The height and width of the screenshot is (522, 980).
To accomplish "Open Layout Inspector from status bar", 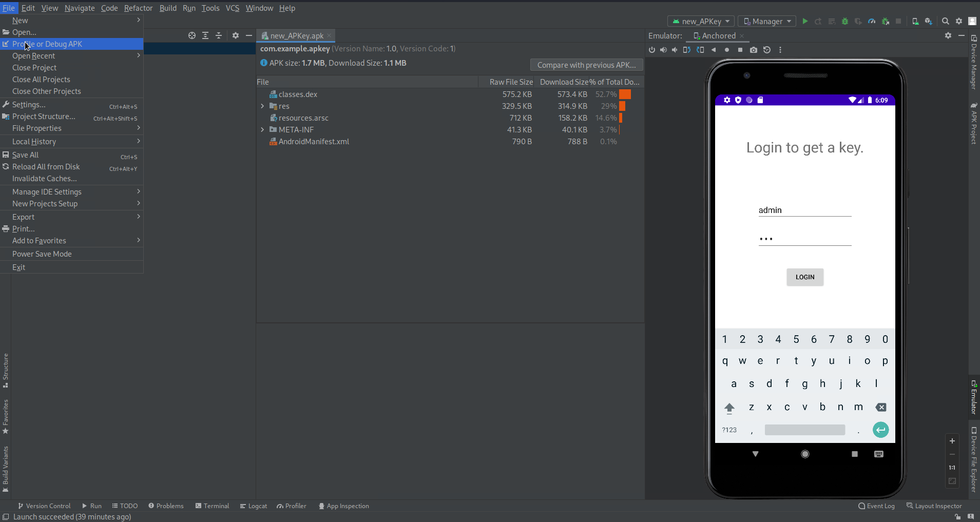I will click(x=934, y=506).
